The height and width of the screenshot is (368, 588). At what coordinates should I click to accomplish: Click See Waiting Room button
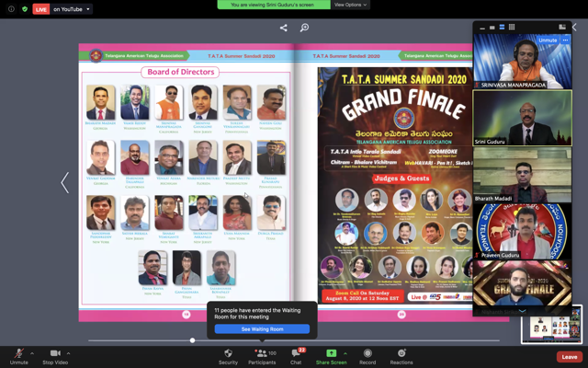262,329
